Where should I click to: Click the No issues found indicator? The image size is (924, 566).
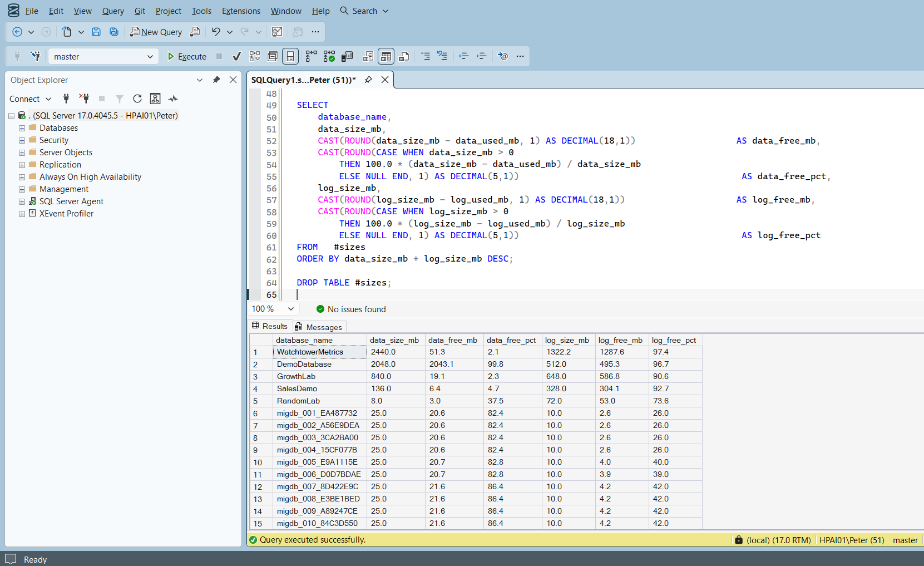(351, 309)
